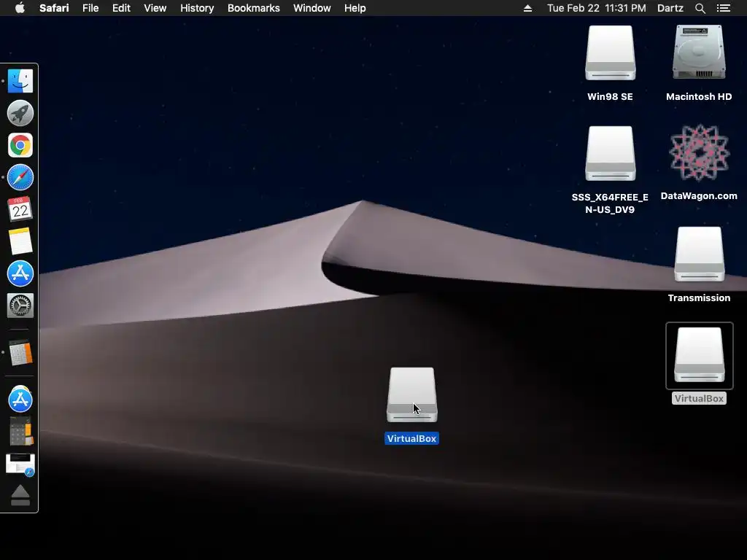Viewport: 747px width, 560px height.
Task: Click the 'DataWagon.com' label text
Action: 699,195
